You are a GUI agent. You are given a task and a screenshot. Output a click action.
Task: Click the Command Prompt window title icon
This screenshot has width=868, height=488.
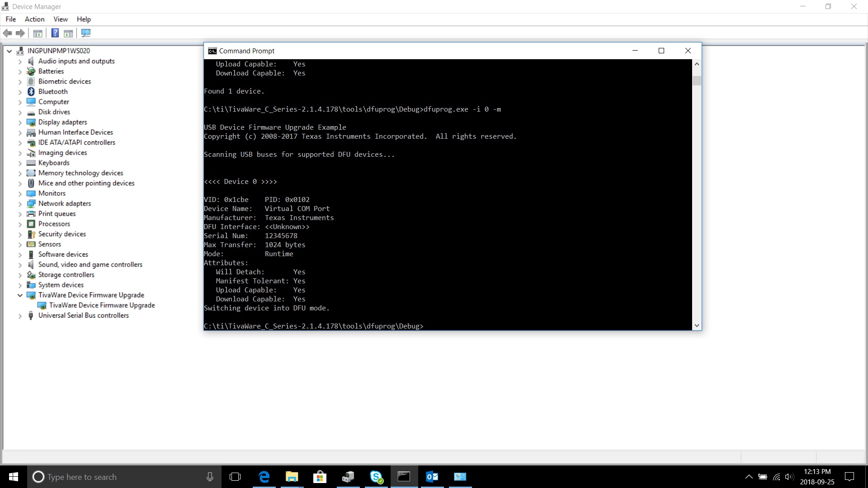[x=212, y=51]
